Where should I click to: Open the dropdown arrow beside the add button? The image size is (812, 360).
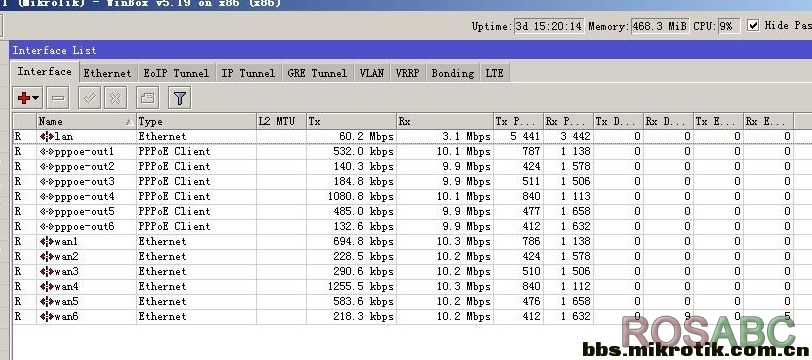tap(36, 98)
